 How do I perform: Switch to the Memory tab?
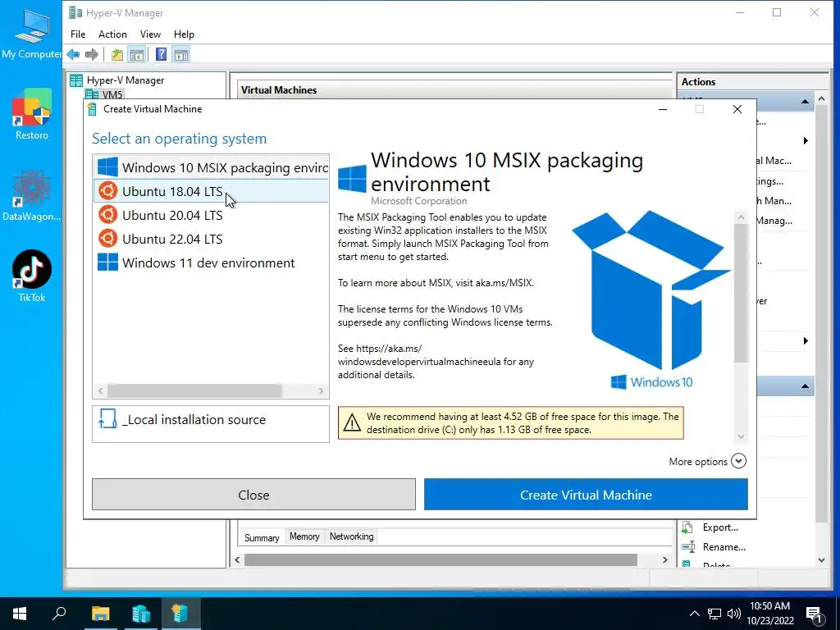(304, 536)
